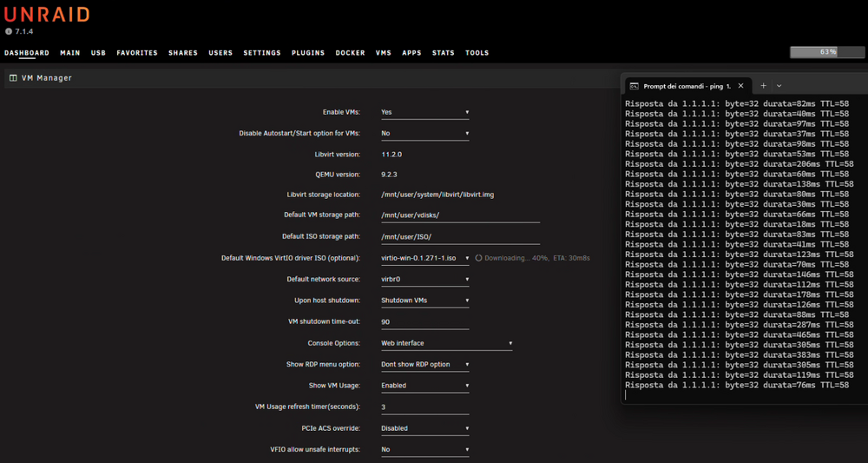Click the VirtIO downloading spinner icon
The image size is (868, 463).
pos(479,258)
